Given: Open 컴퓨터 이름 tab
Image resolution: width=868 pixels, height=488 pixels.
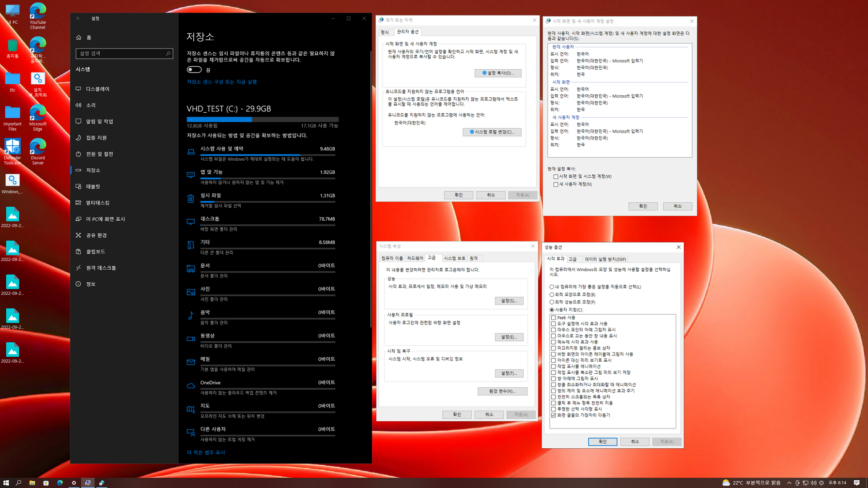Looking at the screenshot, I should [x=392, y=259].
